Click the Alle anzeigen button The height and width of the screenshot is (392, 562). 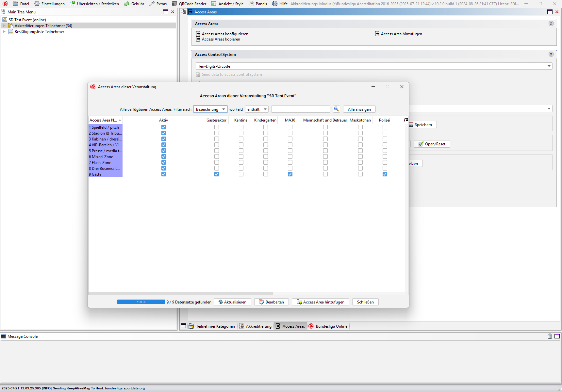pos(359,109)
